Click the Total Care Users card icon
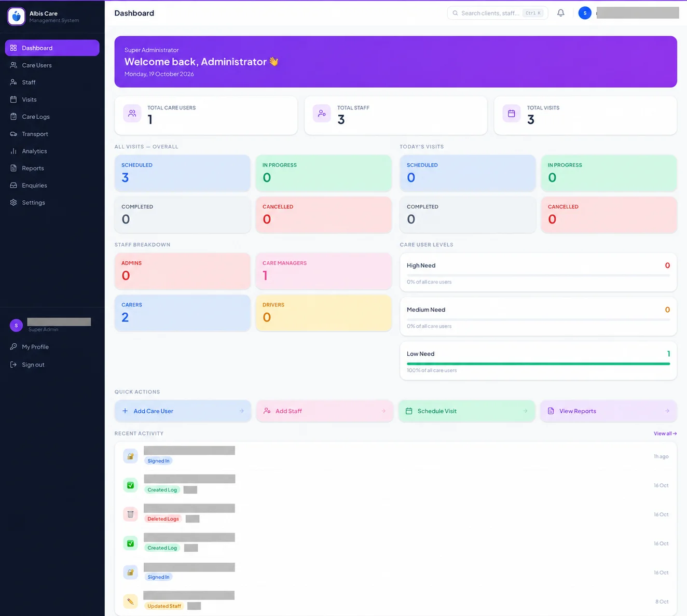Viewport: 687px width, 616px height. click(x=132, y=114)
